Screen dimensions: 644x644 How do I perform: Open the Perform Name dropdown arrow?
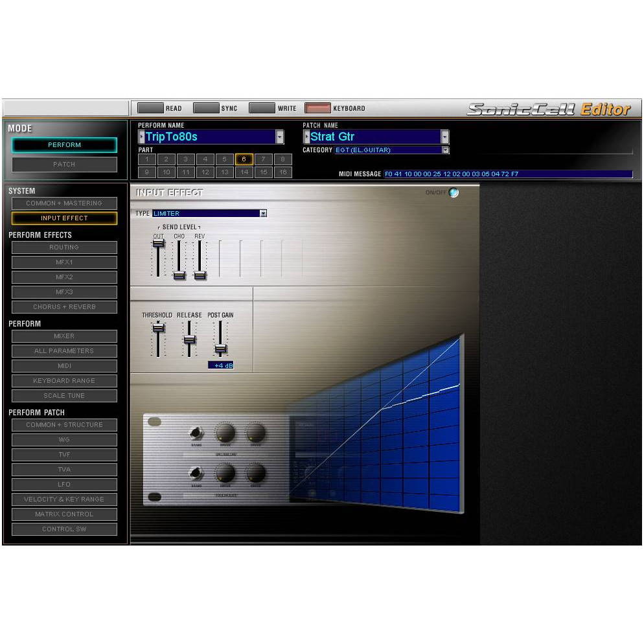click(x=280, y=137)
